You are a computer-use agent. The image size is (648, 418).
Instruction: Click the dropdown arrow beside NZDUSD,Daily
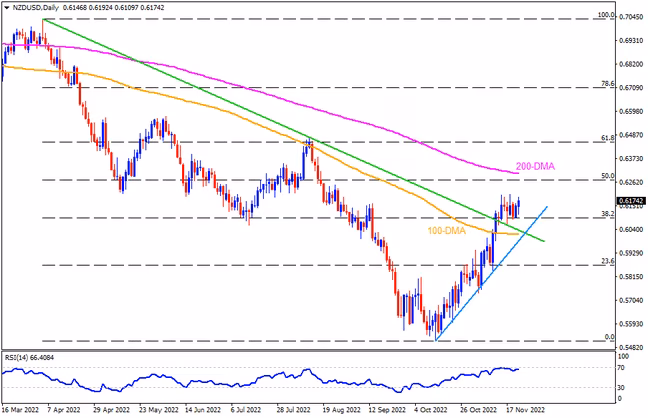(x=7, y=8)
